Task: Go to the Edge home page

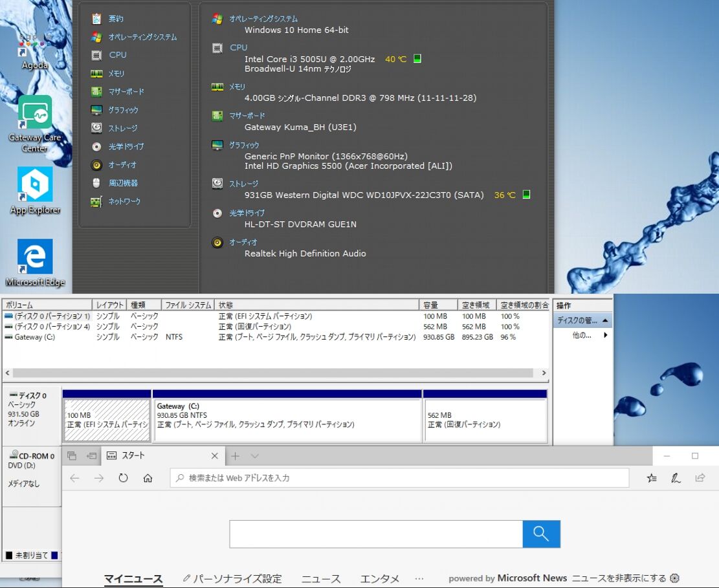Action: [147, 478]
